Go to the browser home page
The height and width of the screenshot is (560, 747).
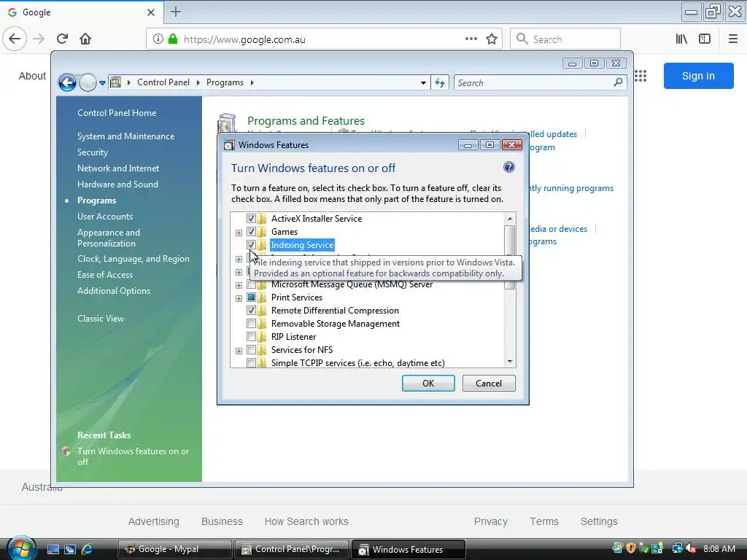coord(85,39)
